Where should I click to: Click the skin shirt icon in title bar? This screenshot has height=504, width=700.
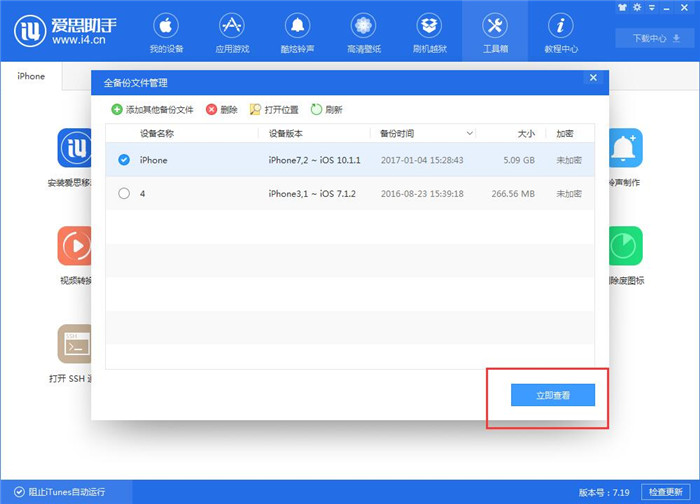(x=622, y=8)
